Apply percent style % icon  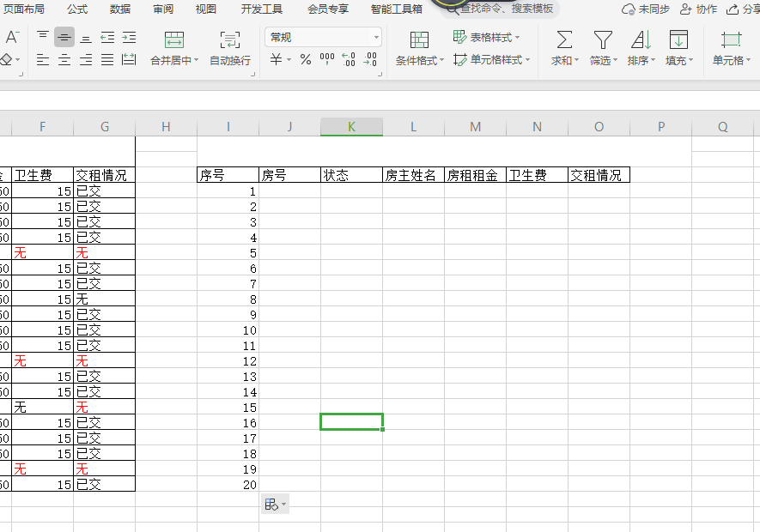click(306, 59)
